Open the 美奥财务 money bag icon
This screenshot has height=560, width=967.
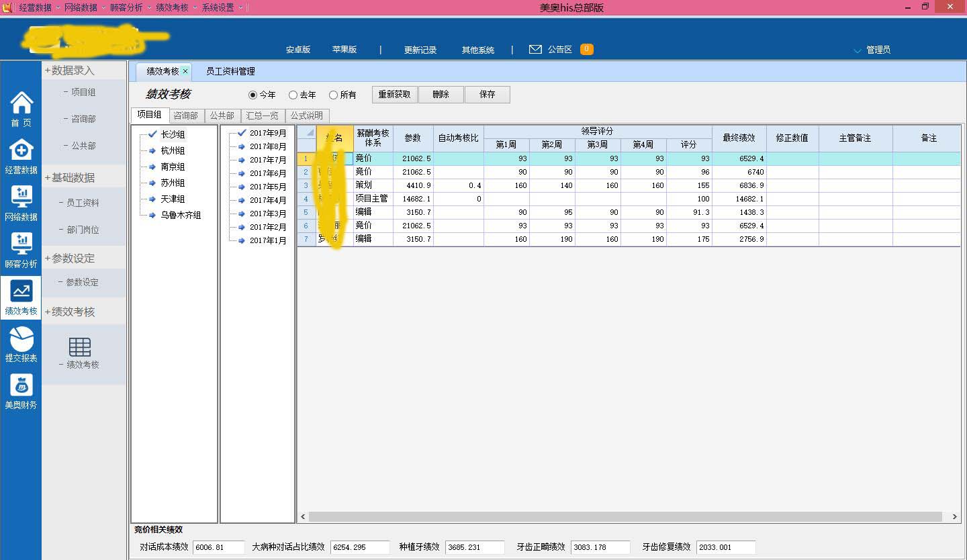coord(21,385)
